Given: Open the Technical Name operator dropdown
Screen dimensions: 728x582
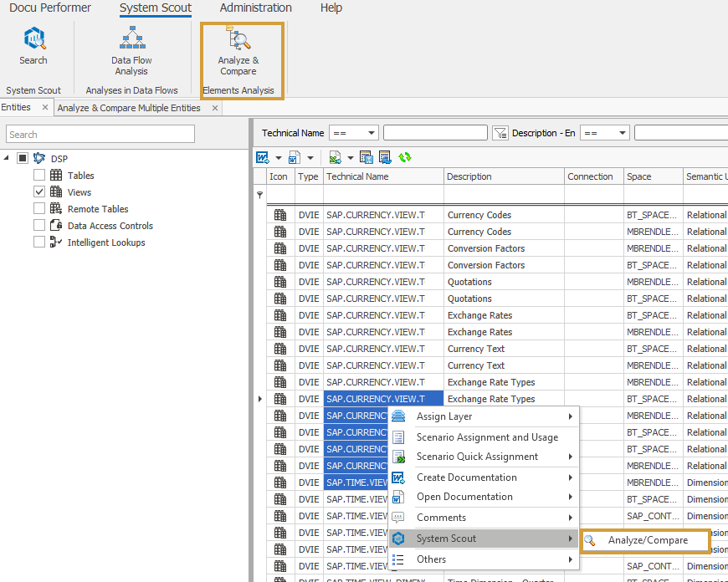Looking at the screenshot, I should coord(371,133).
